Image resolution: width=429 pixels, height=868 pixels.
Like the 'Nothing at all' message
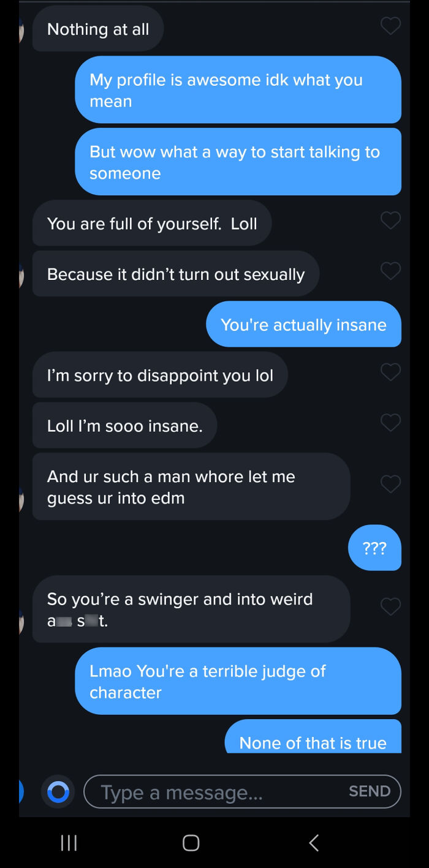(390, 26)
